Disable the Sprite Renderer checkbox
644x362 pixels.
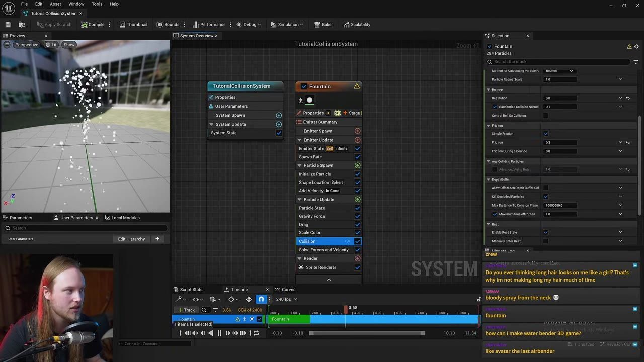click(x=358, y=267)
